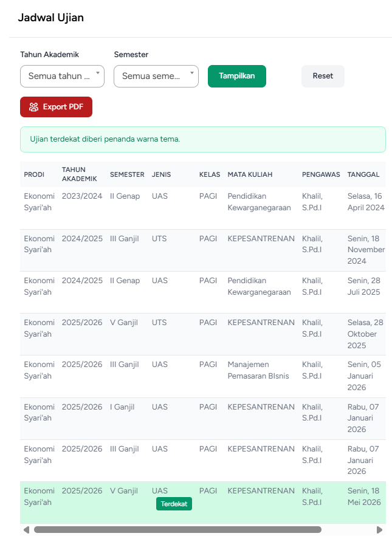
Task: Click the PENGAWAS column header
Action: tap(321, 174)
